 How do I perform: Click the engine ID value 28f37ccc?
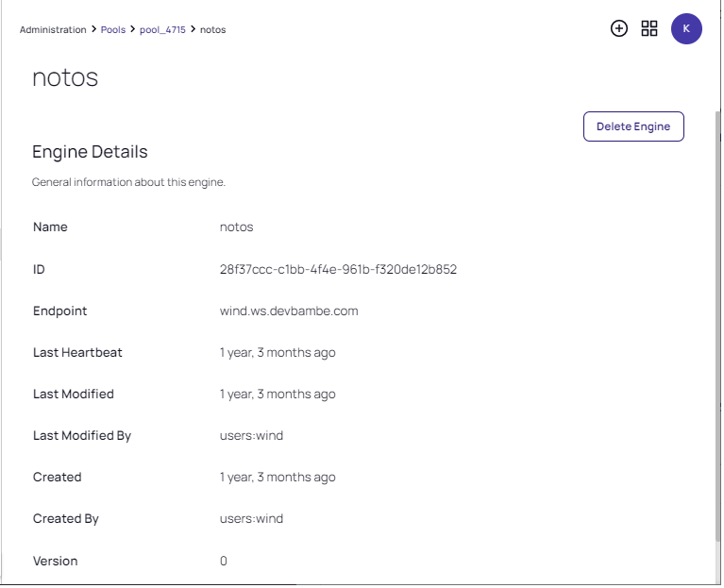pos(338,270)
